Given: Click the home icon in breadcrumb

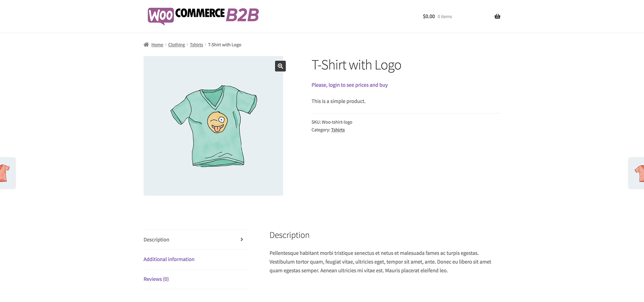Looking at the screenshot, I should (146, 45).
